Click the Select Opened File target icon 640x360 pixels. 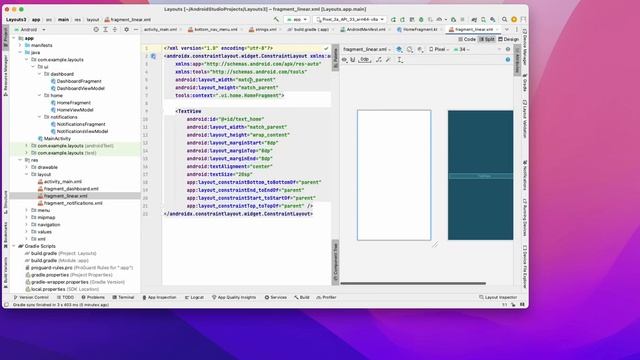coord(96,29)
